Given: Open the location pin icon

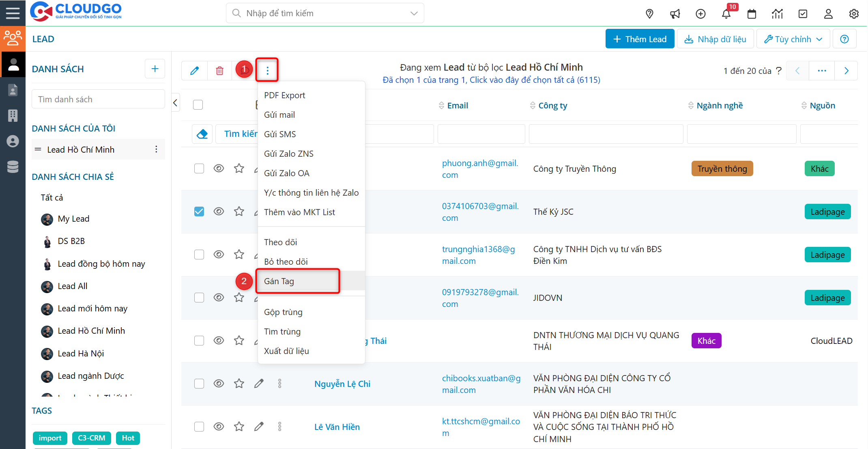Looking at the screenshot, I should tap(649, 14).
